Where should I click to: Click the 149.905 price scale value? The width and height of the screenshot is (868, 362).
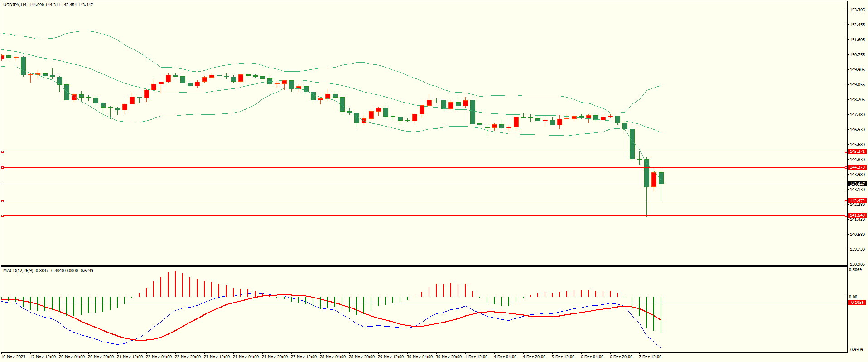(x=858, y=70)
